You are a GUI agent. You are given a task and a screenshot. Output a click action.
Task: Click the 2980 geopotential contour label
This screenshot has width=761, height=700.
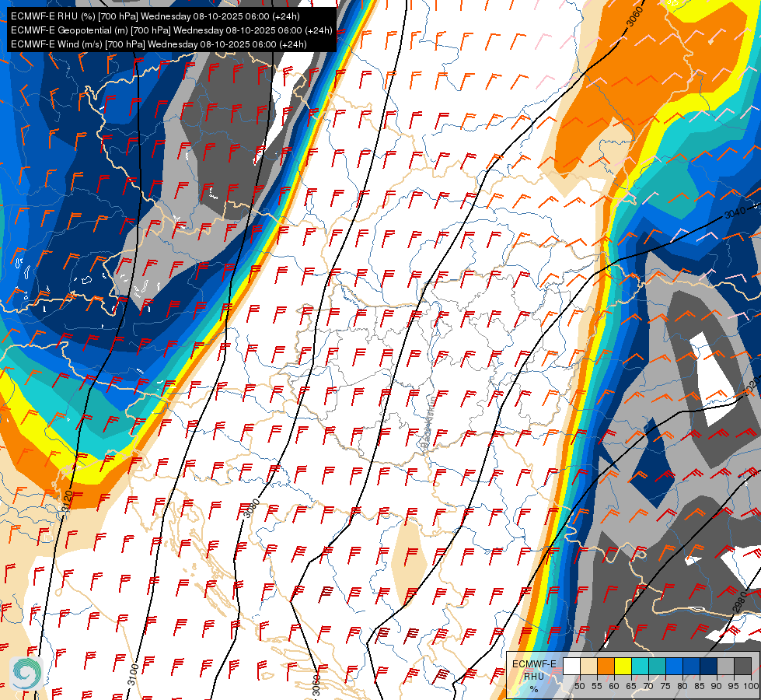[x=739, y=602]
